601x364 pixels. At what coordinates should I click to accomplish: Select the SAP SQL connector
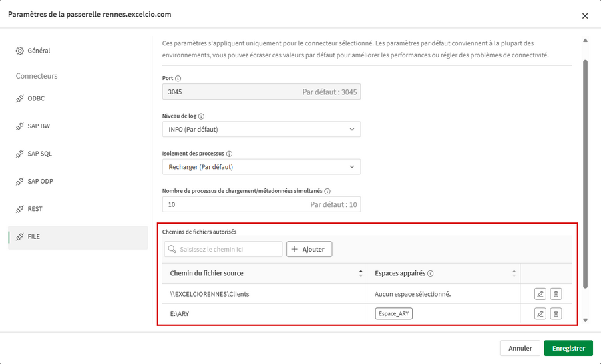[x=78, y=154]
